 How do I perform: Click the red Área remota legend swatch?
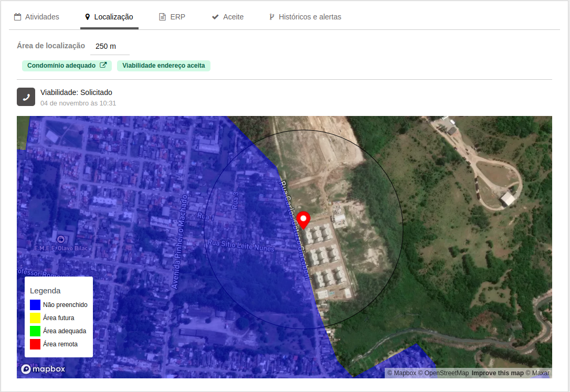coord(35,344)
